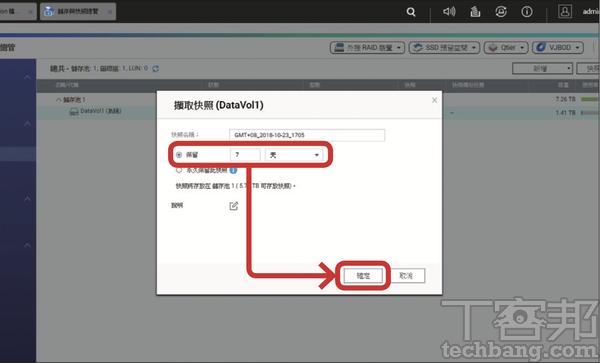Image resolution: width=600 pixels, height=363 pixels.
Task: Collapse the Storage Pool 1 tree row
Action: tap(59, 100)
